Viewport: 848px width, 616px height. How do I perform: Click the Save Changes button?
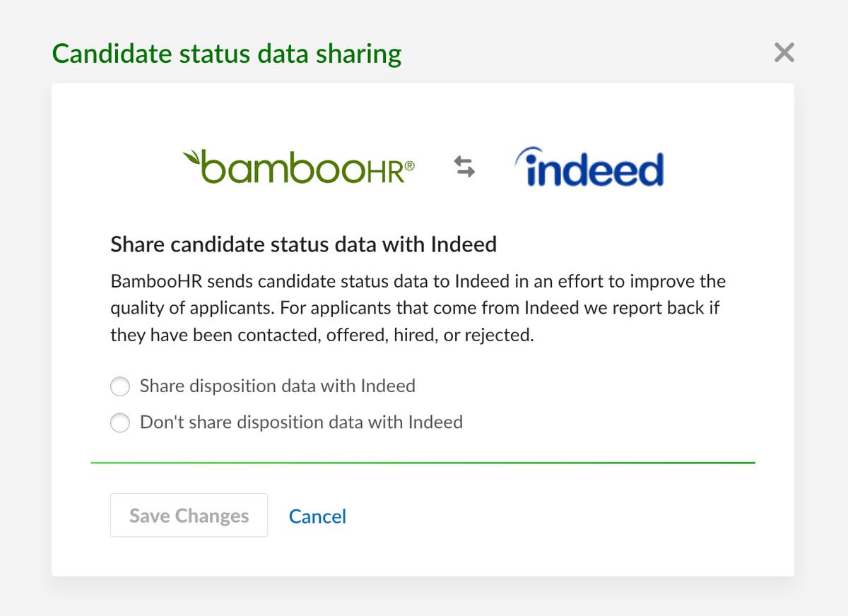pos(189,515)
